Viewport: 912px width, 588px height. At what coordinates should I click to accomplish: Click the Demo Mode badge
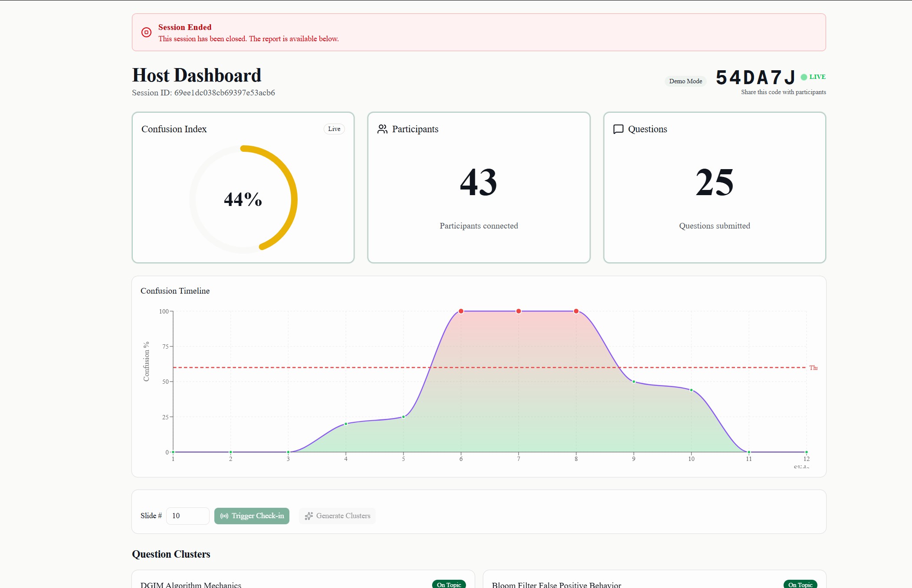click(685, 81)
